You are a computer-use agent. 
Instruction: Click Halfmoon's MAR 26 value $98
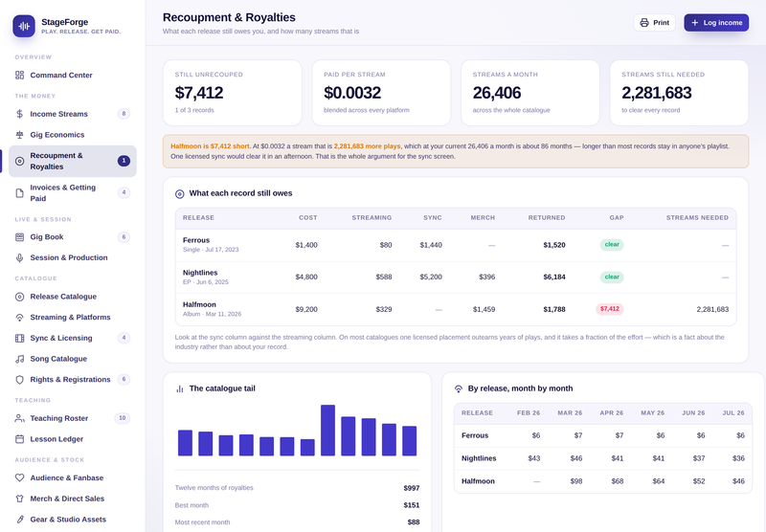[576, 481]
